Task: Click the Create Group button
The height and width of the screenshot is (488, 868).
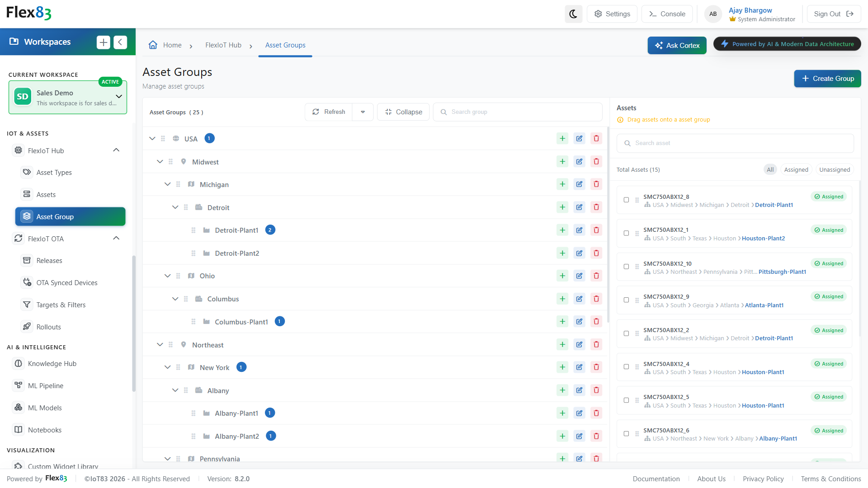Action: 827,79
